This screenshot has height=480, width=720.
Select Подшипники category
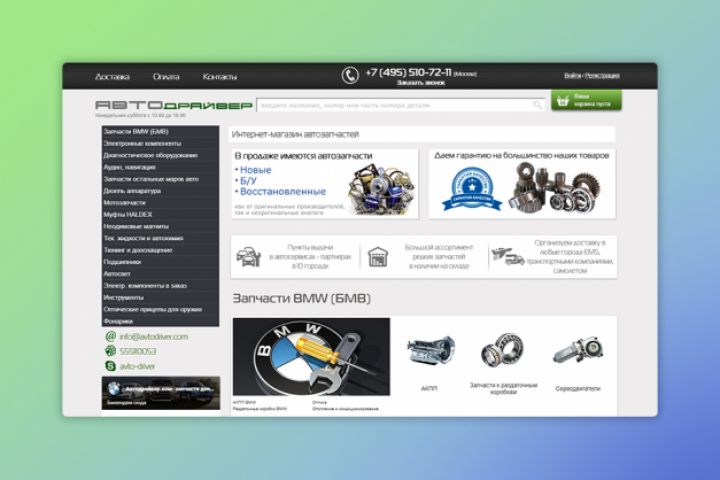[x=160, y=262]
